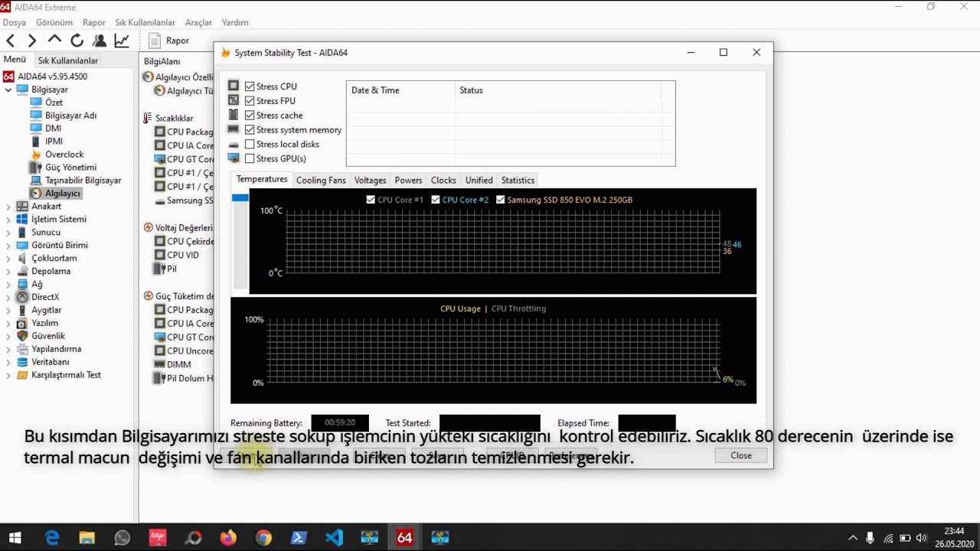Open the graph chart toolbar icon
The image size is (980, 551).
click(121, 41)
